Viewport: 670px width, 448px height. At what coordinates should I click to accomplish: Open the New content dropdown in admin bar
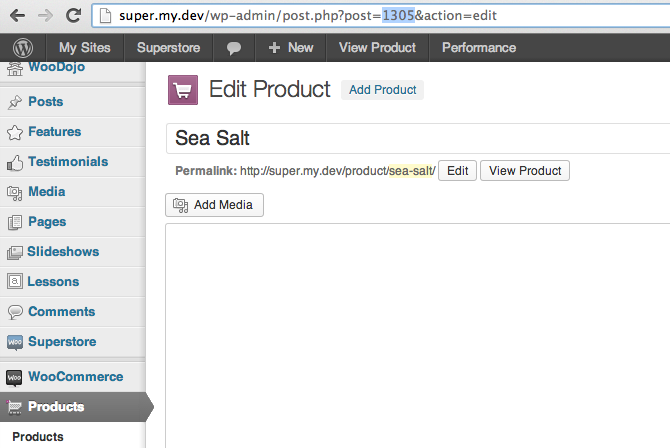(x=290, y=47)
